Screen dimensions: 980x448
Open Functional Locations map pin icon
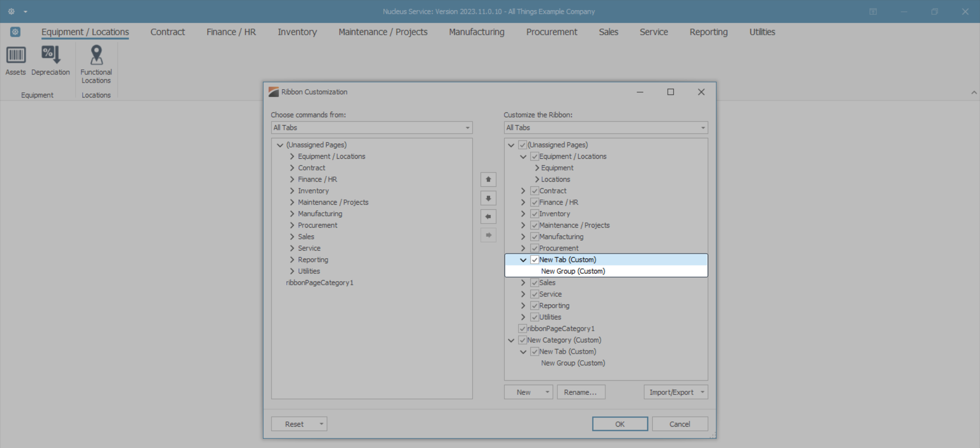tap(96, 55)
